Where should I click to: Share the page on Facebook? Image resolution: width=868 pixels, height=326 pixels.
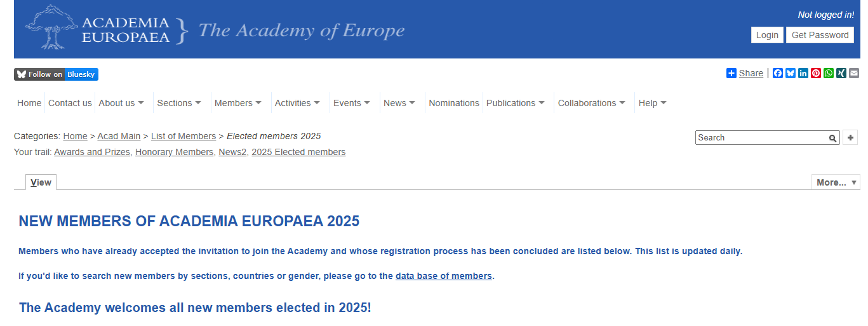pyautogui.click(x=778, y=73)
